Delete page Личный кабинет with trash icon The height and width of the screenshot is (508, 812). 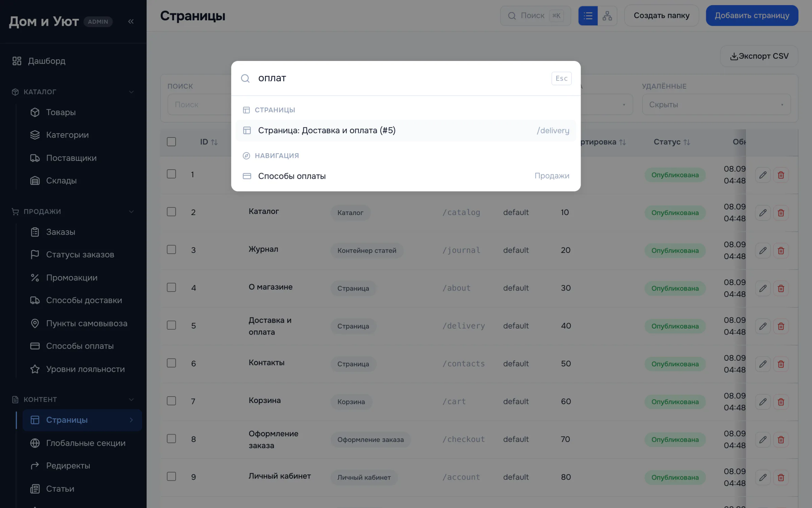tap(781, 478)
